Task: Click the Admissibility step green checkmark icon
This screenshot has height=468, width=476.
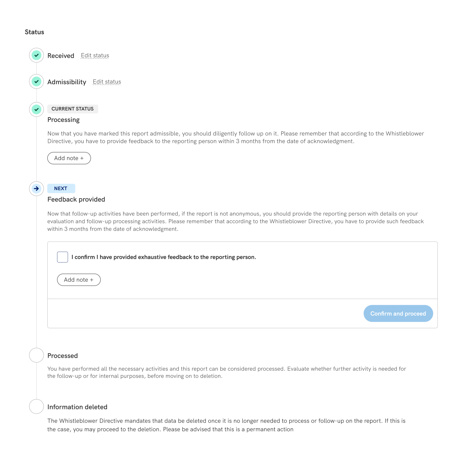Action: coord(36,82)
